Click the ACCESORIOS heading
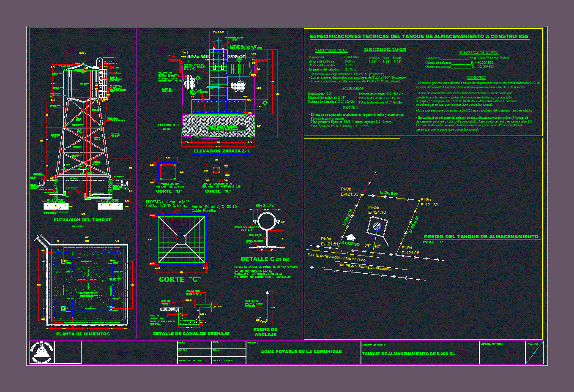 tap(353, 89)
